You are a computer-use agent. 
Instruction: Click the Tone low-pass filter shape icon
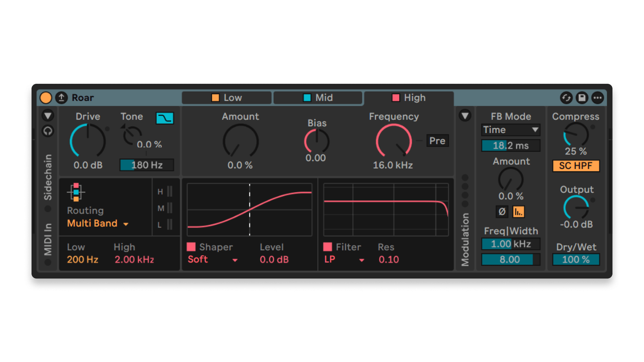pos(165,118)
